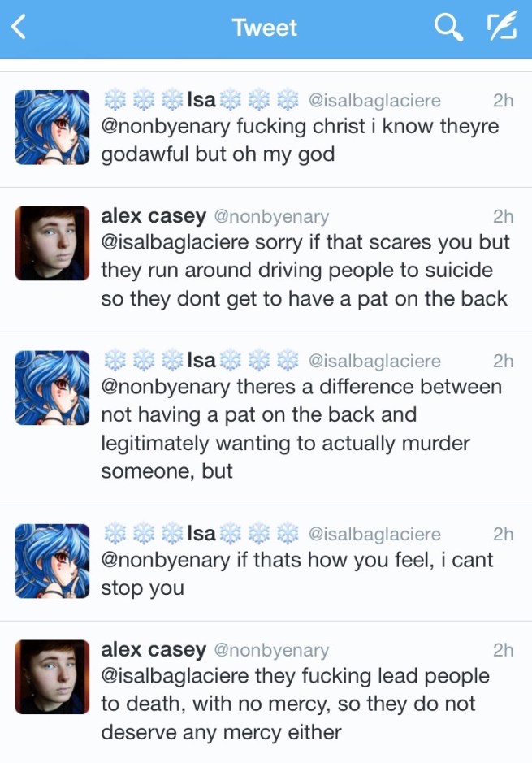Open search with magnifying glass icon
This screenshot has height=763, width=532.
tap(448, 28)
